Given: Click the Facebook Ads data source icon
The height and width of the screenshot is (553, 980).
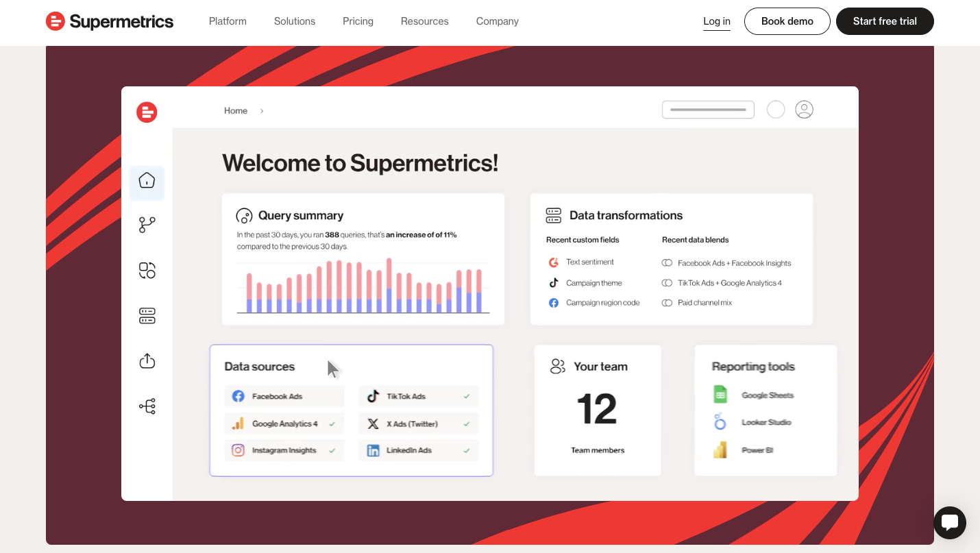Looking at the screenshot, I should (x=238, y=396).
